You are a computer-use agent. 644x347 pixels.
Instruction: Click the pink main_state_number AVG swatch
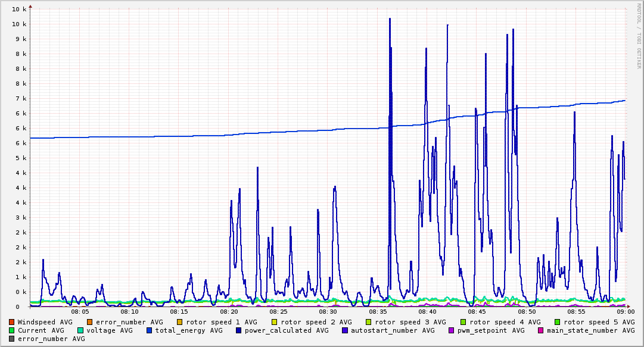coord(541,330)
